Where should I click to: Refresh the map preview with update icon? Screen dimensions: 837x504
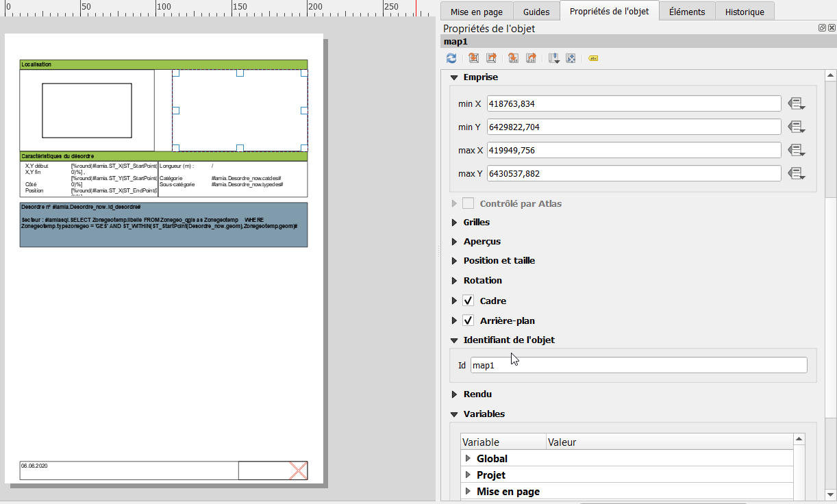click(x=451, y=59)
